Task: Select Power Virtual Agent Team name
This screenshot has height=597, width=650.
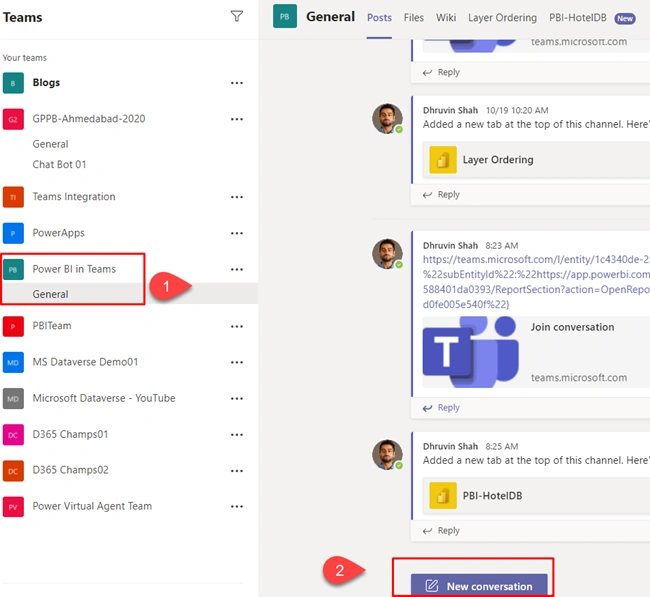Action: tap(92, 506)
